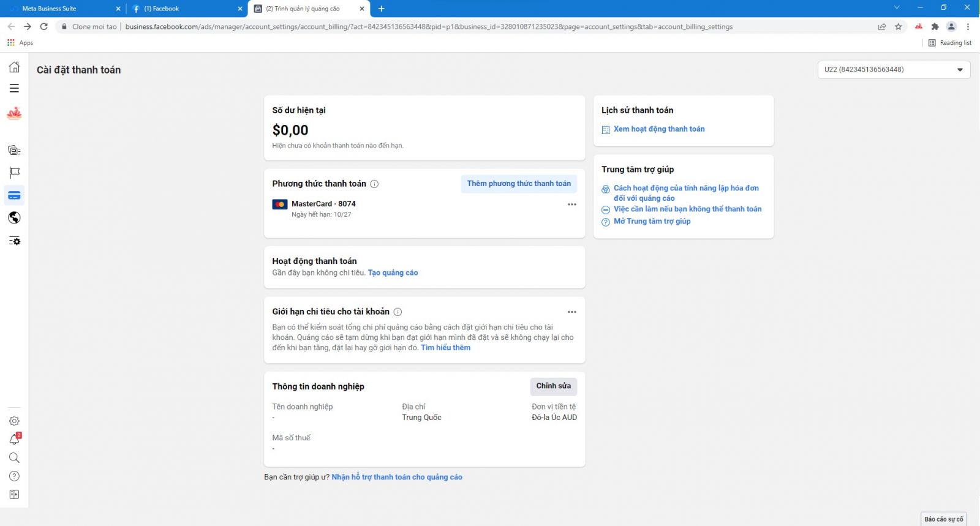Expand the U22 ad account dropdown
The image size is (980, 526).
(894, 70)
